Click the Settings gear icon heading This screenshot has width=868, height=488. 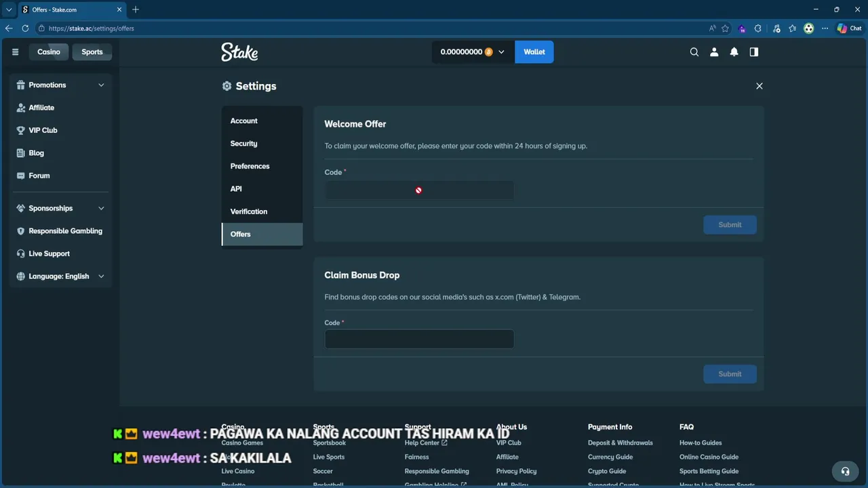227,86
